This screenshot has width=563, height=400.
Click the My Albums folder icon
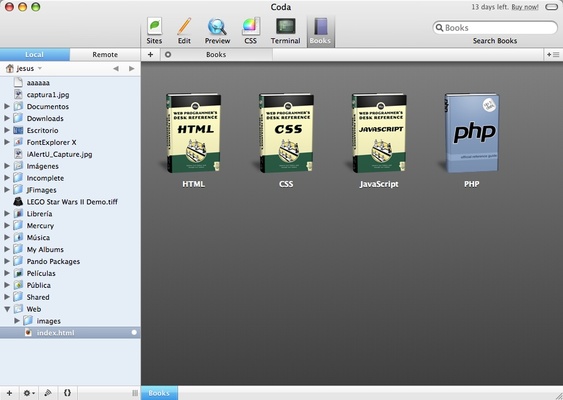[18, 249]
